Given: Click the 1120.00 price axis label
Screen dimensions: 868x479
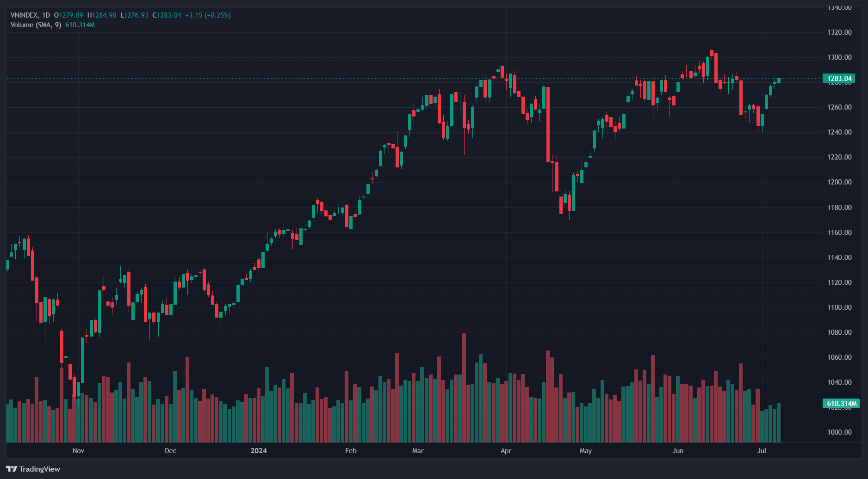Looking at the screenshot, I should coord(839,282).
